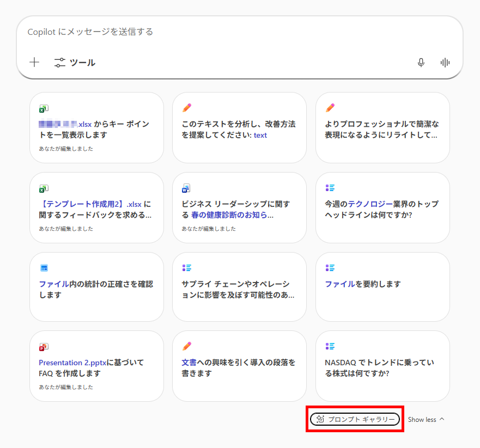Click list icon on ファイルを要約します card

[x=330, y=268]
